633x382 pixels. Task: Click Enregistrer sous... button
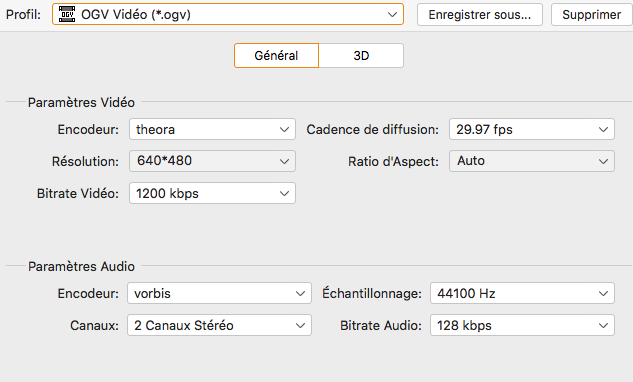480,15
